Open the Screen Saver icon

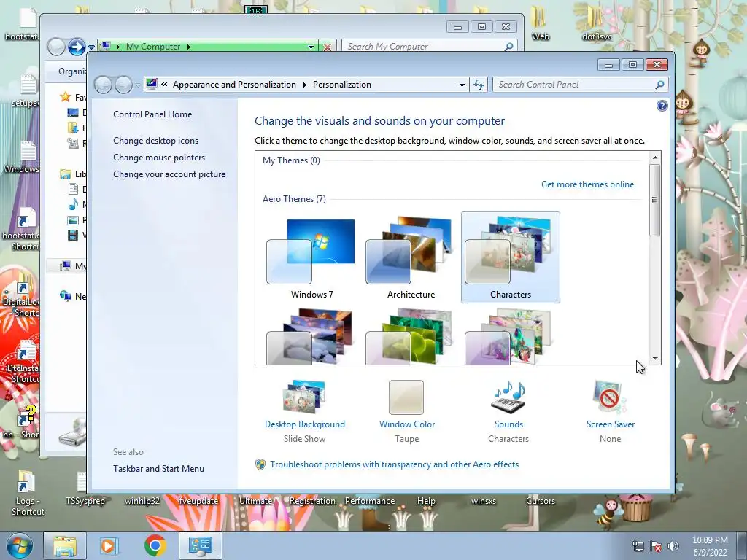coord(610,397)
